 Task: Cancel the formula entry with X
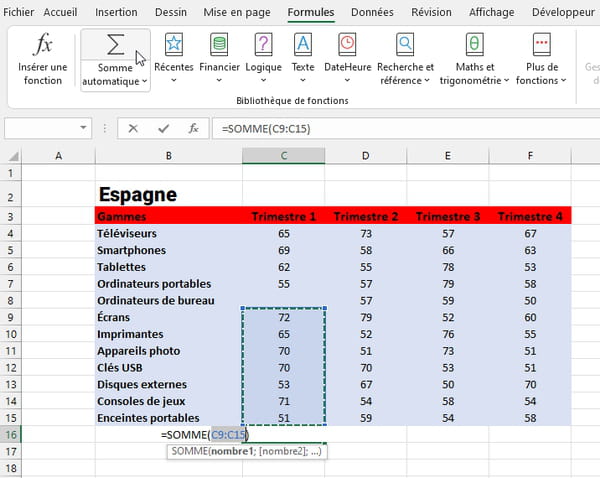[x=133, y=128]
